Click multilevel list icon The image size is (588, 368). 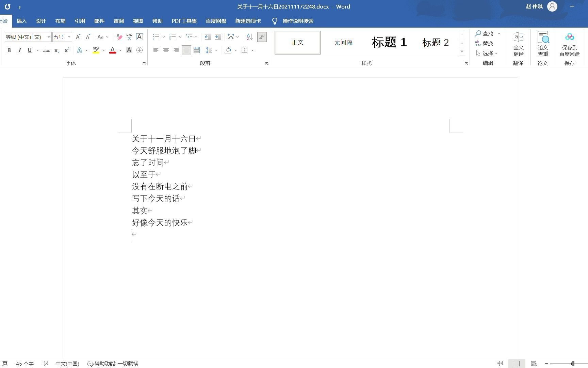point(189,37)
